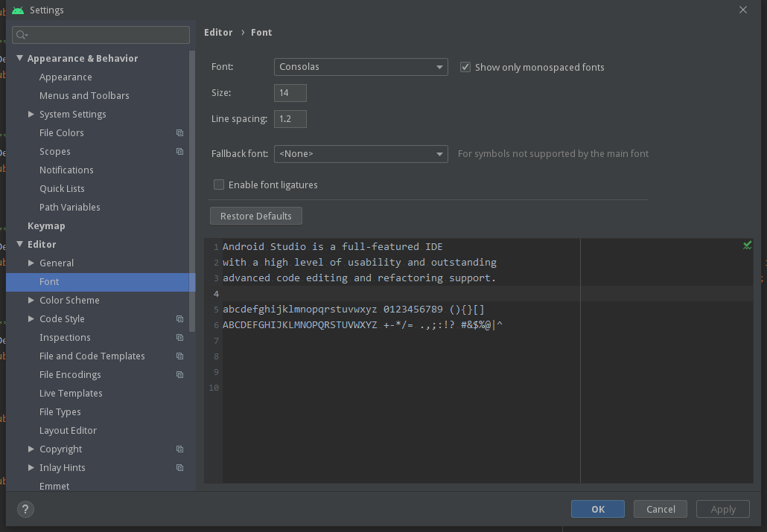Screen dimensions: 767x532
Task: Expand the General node under Editor
Action: [x=31, y=263]
